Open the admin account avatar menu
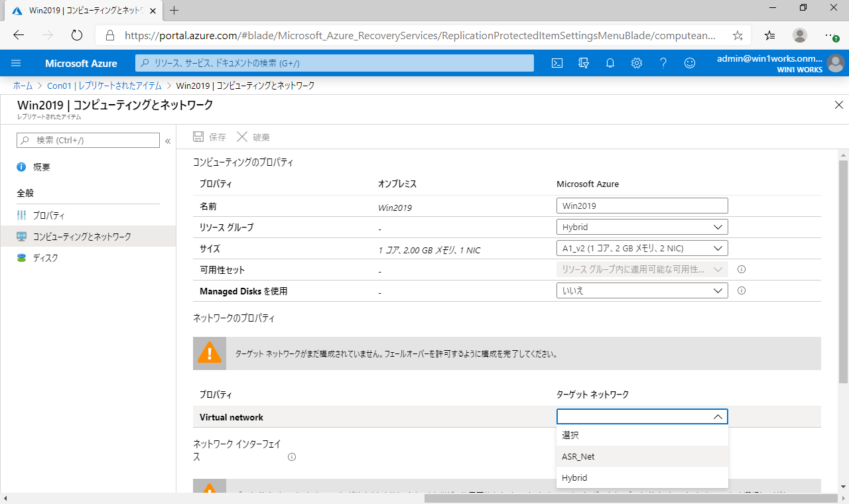 pyautogui.click(x=836, y=64)
